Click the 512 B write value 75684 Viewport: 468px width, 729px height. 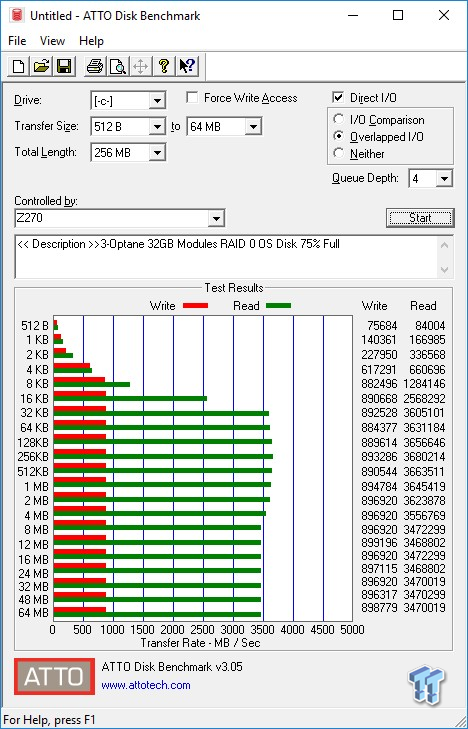(x=384, y=325)
